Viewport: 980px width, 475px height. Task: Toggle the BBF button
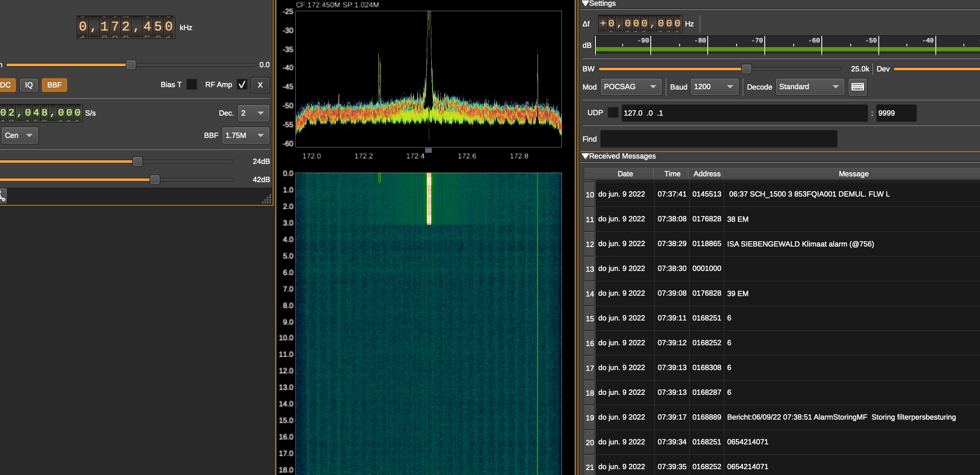coord(55,85)
